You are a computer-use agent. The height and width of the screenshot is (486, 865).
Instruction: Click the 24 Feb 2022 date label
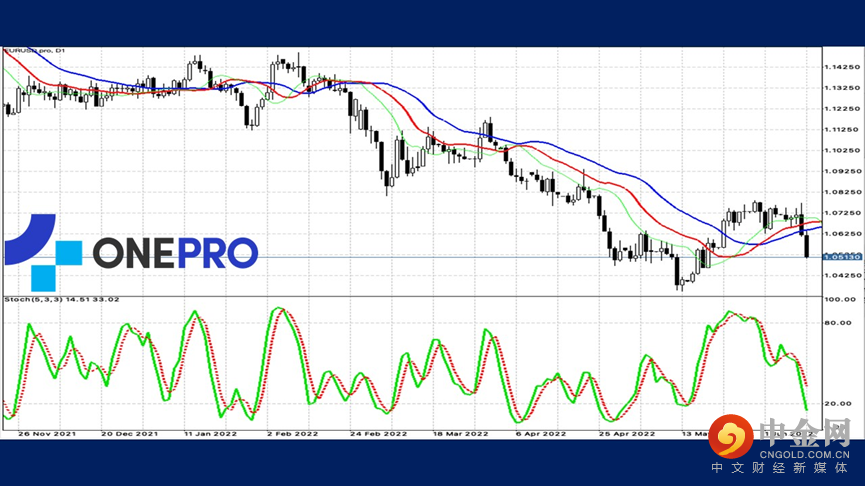(x=378, y=434)
